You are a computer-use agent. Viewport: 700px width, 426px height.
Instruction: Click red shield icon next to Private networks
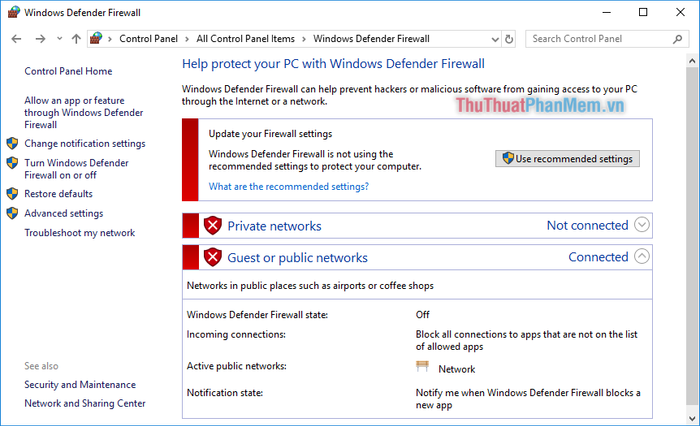[212, 226]
